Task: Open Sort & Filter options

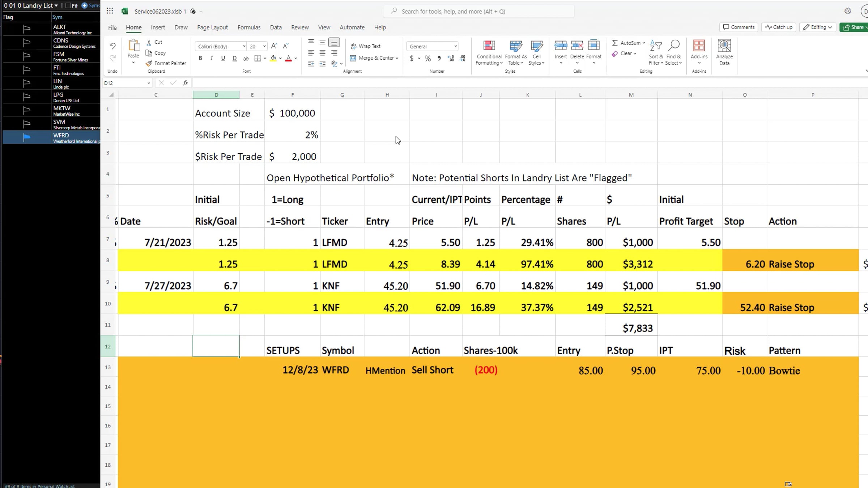Action: click(x=656, y=52)
